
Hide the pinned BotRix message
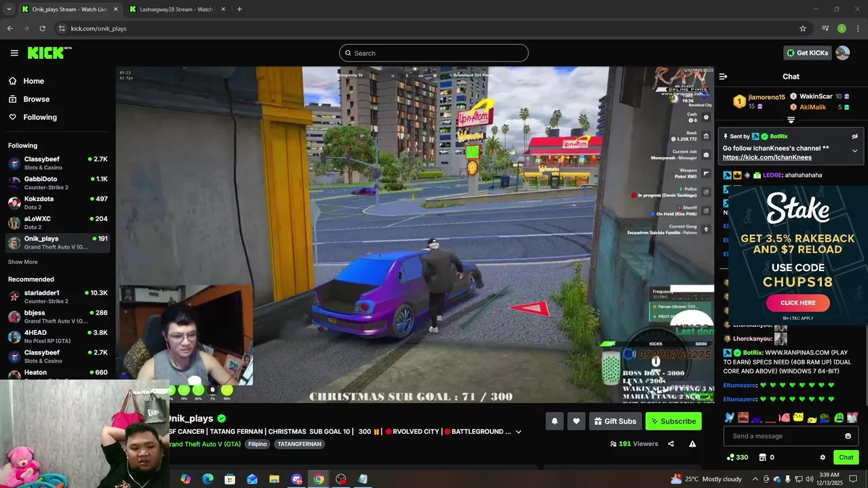(x=854, y=136)
